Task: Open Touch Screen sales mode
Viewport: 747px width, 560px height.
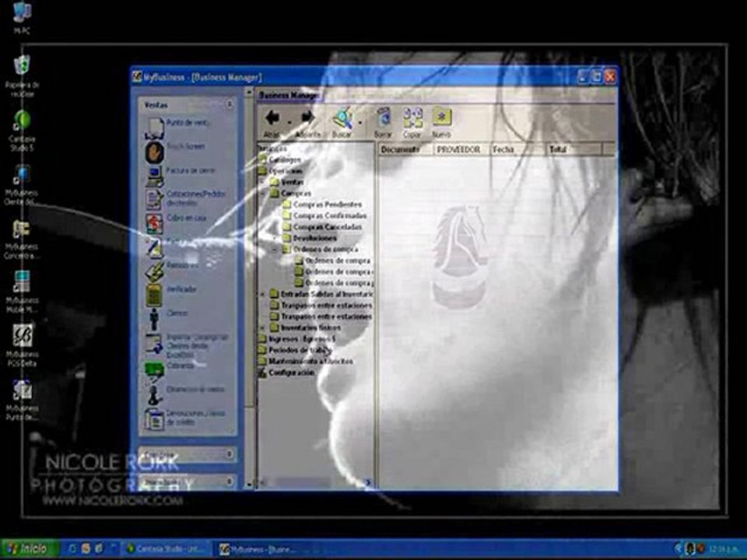Action: [x=175, y=150]
